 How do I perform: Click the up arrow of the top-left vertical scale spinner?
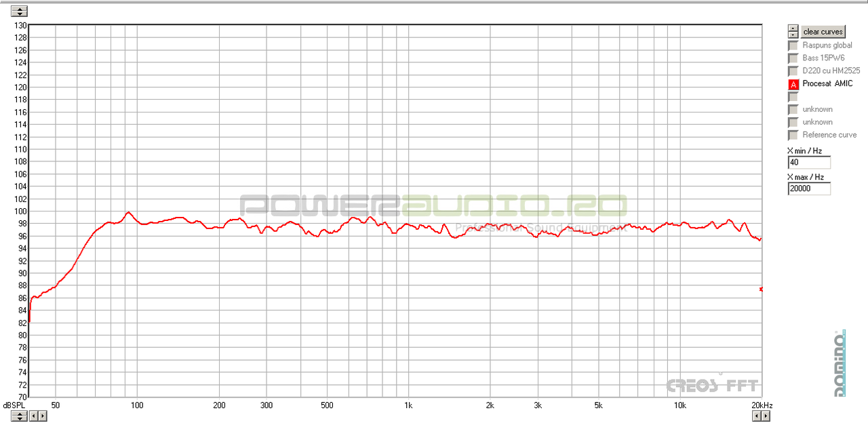coord(20,8)
